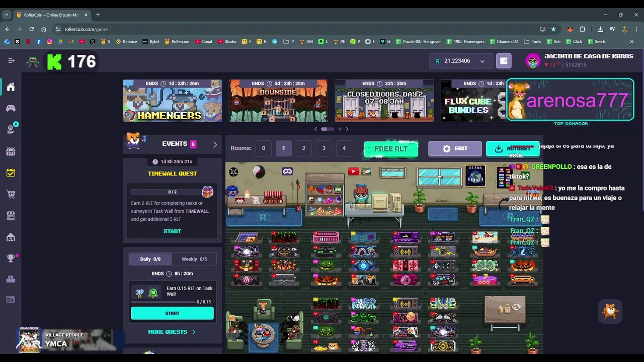The height and width of the screenshot is (362, 644).
Task: Open Binance bookmark
Action: 126,41
